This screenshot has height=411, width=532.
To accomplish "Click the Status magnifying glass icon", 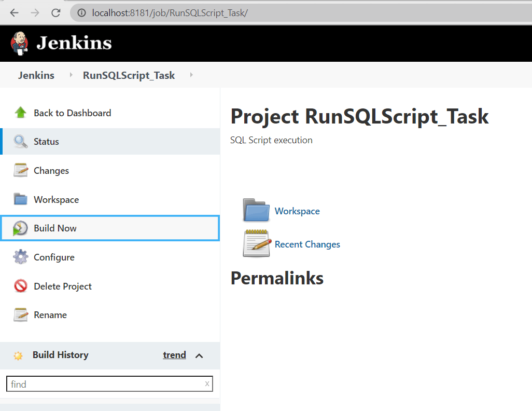I will pyautogui.click(x=21, y=141).
